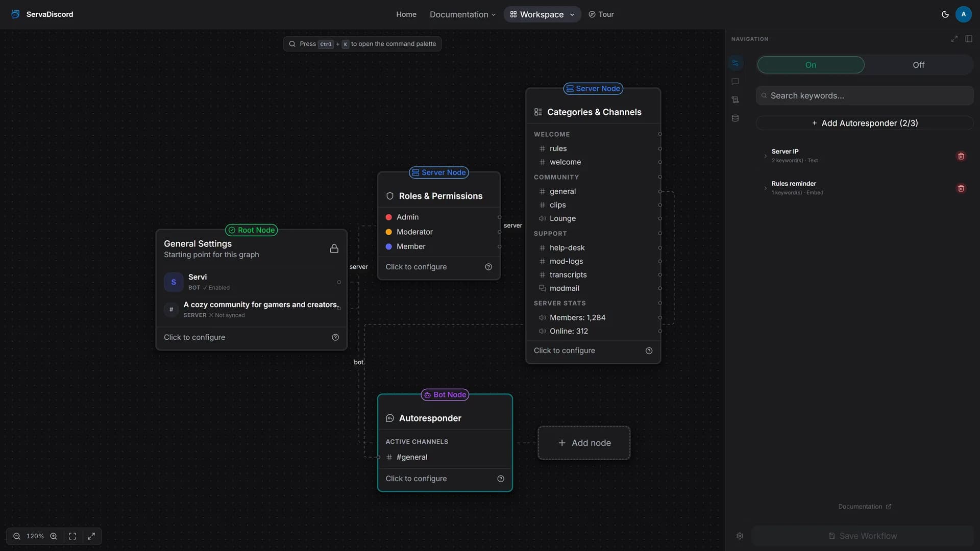This screenshot has height=551, width=980.
Task: Go to the Home page
Action: (x=406, y=14)
